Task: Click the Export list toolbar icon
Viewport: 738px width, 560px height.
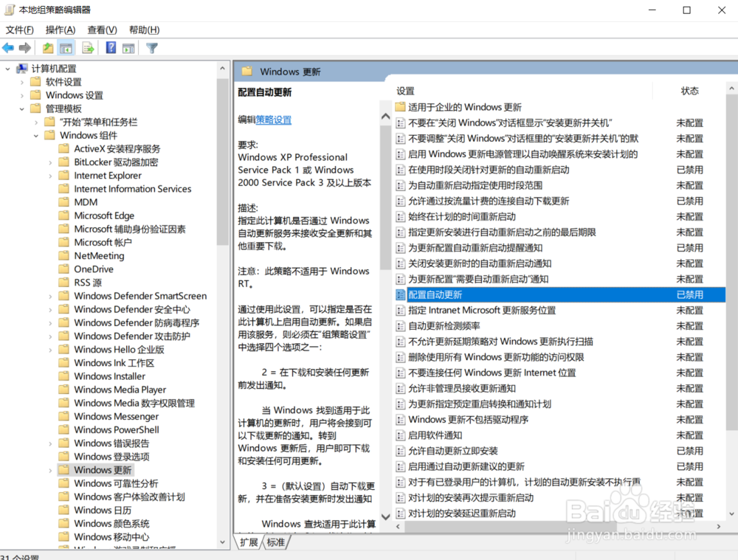Action: pyautogui.click(x=88, y=48)
